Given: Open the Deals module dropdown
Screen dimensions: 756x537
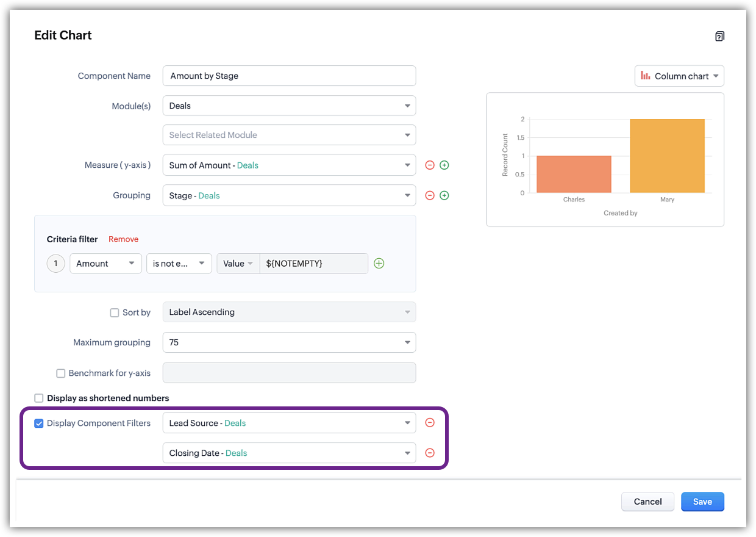Looking at the screenshot, I should 289,106.
